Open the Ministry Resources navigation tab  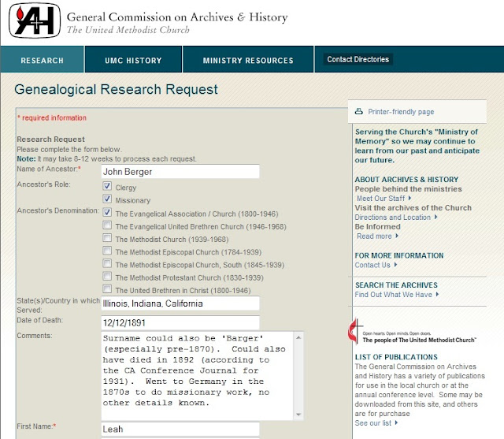pyautogui.click(x=248, y=59)
